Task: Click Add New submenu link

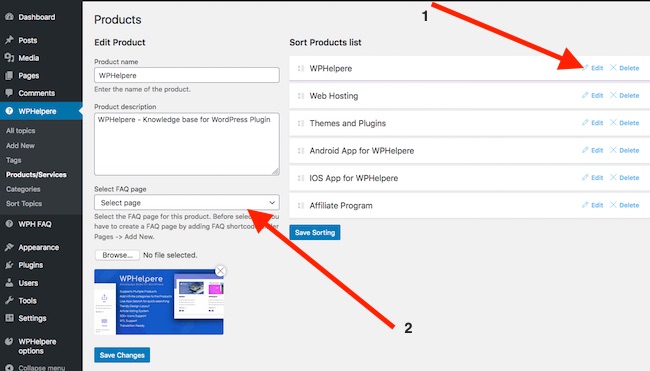Action: pos(20,145)
